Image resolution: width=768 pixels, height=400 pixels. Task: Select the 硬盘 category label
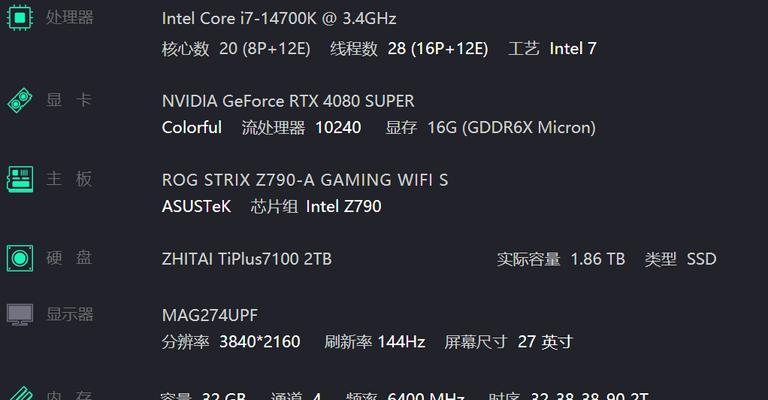point(69,258)
